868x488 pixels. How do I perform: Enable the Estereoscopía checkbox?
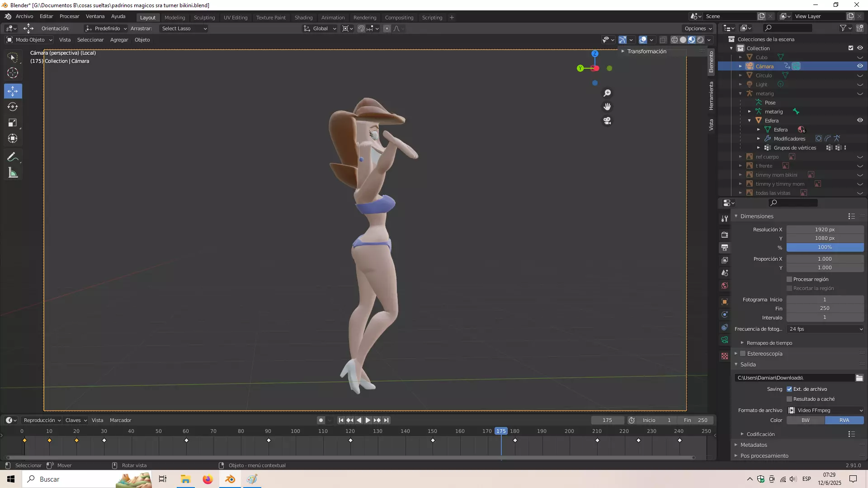[743, 354]
